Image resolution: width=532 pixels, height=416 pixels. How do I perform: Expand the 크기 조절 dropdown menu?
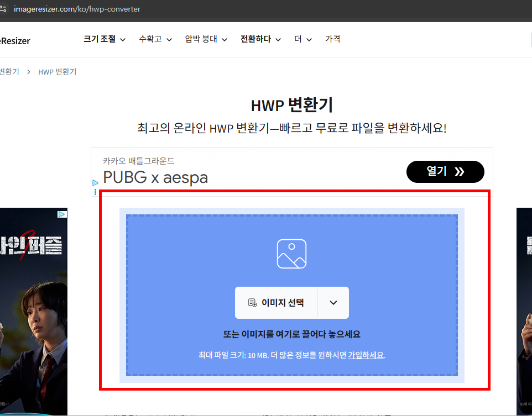click(101, 39)
